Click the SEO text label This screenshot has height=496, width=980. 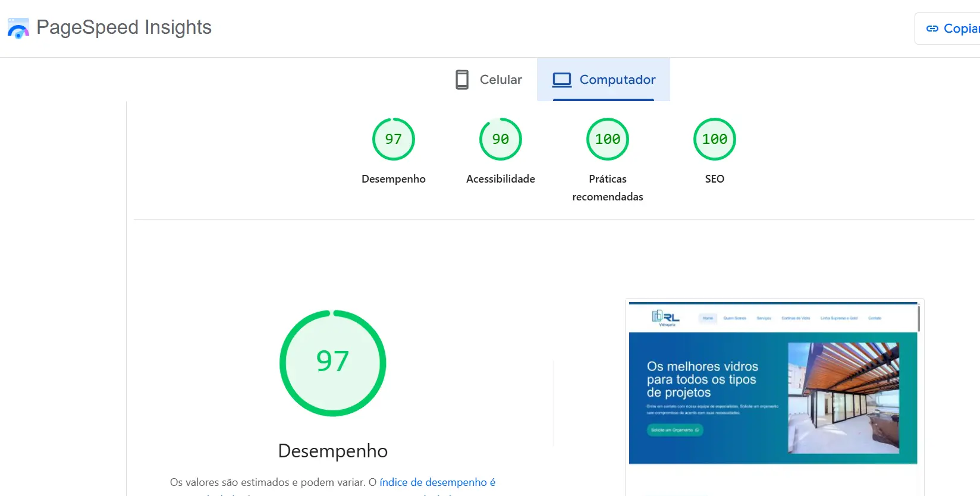pyautogui.click(x=714, y=179)
